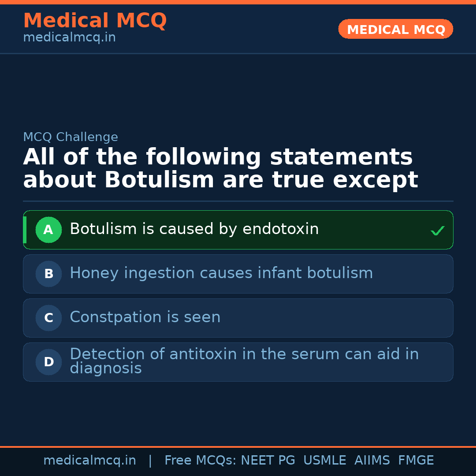This screenshot has height=476, width=476.
Task: Choose the letter C circle badge
Action: (x=48, y=318)
